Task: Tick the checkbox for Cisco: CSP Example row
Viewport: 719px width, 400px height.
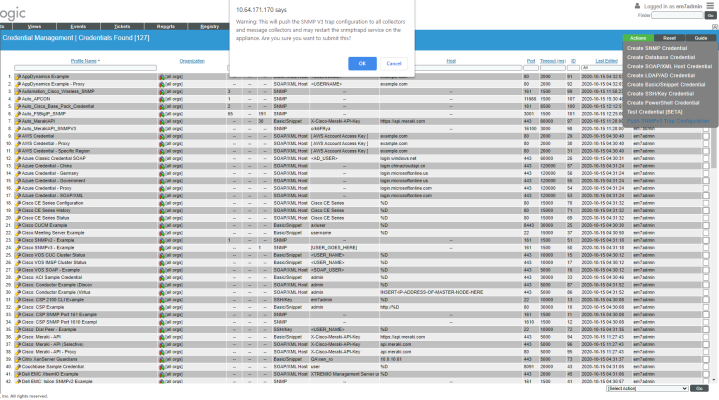Action: click(x=706, y=307)
